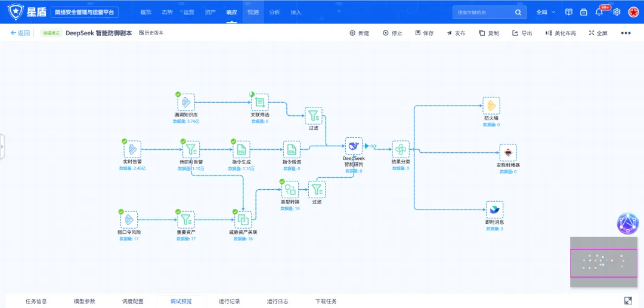The image size is (644, 308).
Task: Click the 漏洞知识库 node icon
Action: coord(186,102)
